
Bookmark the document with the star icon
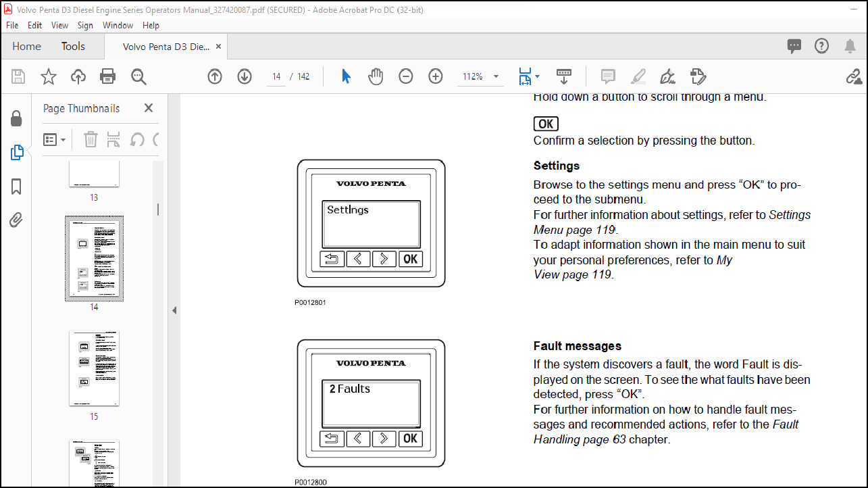[49, 76]
